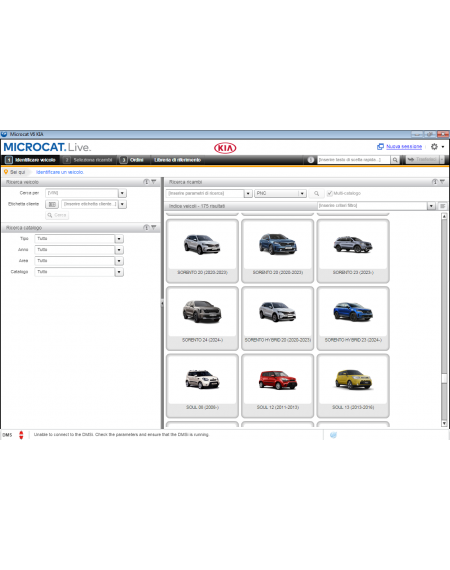Click the quick key search input field
The width and height of the screenshot is (450, 570).
(354, 160)
